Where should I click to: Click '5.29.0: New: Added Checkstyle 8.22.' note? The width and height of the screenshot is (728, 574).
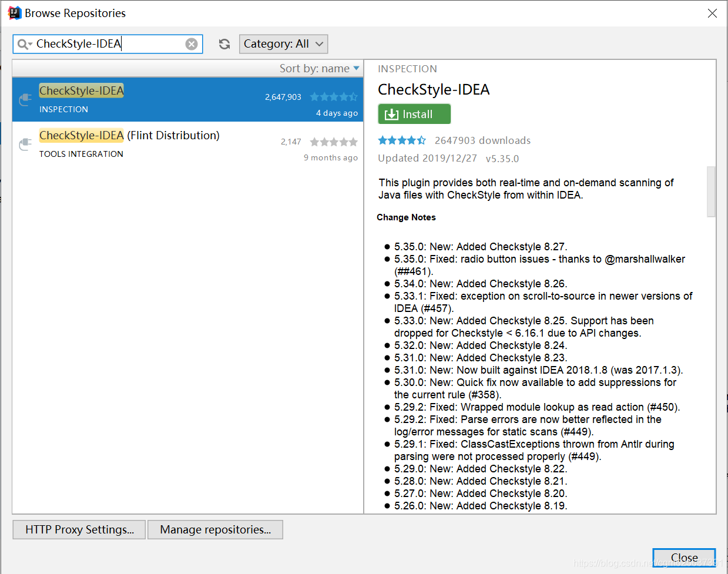coord(481,469)
